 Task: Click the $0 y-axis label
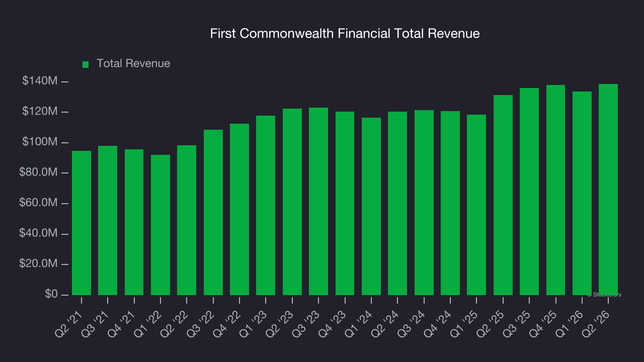(x=51, y=294)
